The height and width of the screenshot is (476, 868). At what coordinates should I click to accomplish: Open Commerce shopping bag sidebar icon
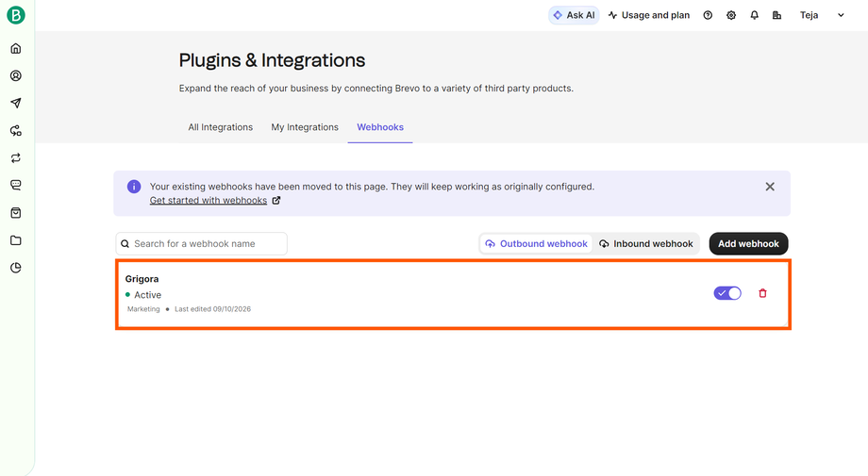click(x=16, y=213)
